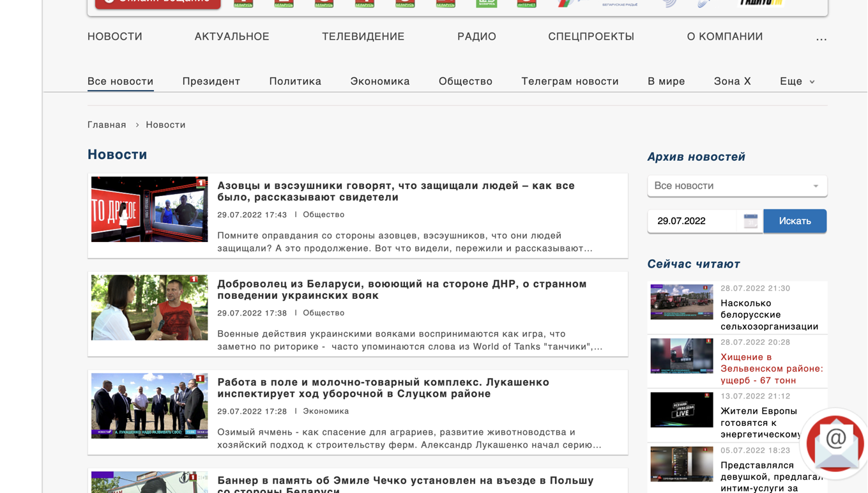Viewport: 868px width, 493px height.
Task: Open the АКТУАЛЬНОЕ menu item
Action: pos(232,36)
